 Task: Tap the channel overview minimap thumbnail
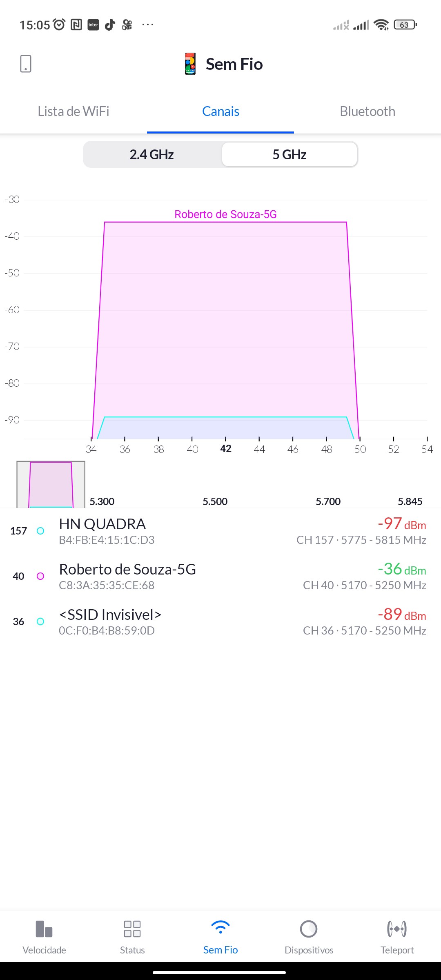tap(51, 485)
